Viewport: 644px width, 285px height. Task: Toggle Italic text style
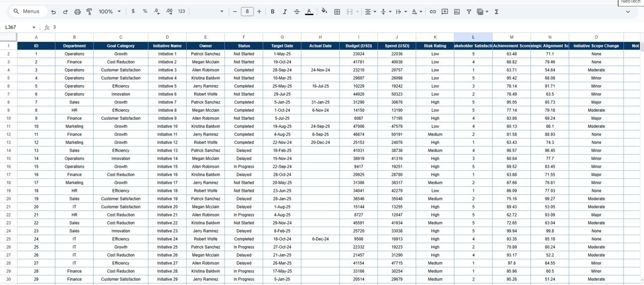click(x=285, y=12)
